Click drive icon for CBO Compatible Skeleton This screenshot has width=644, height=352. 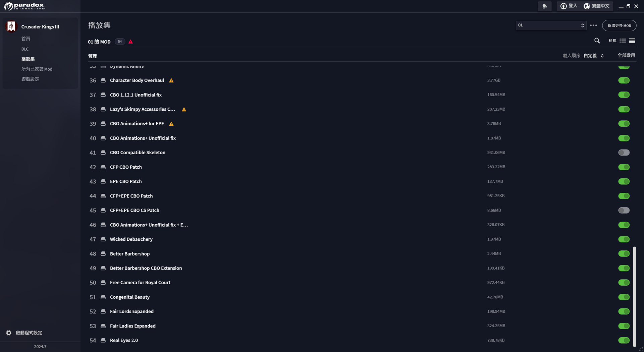point(103,153)
